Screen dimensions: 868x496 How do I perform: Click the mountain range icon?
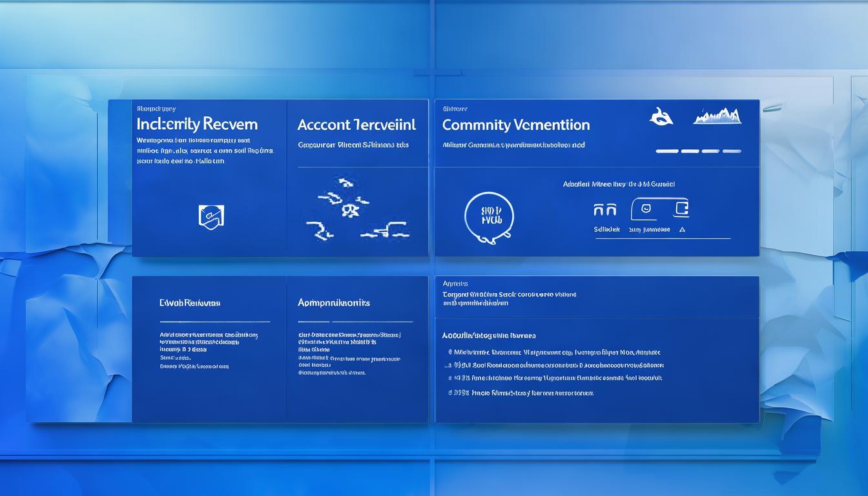click(717, 116)
